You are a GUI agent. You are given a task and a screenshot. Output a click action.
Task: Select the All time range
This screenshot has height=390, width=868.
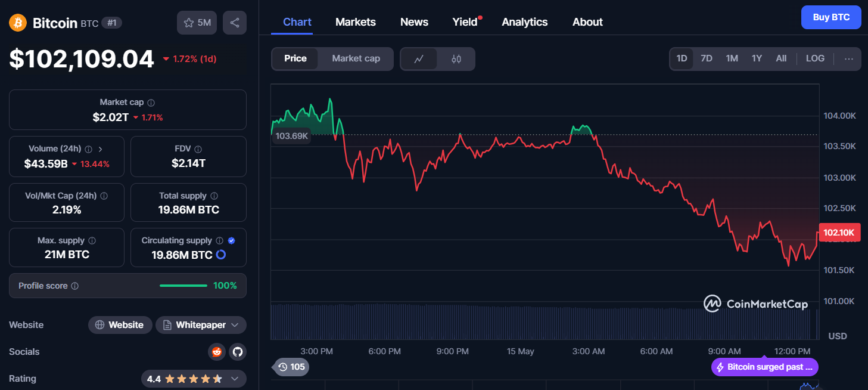781,58
